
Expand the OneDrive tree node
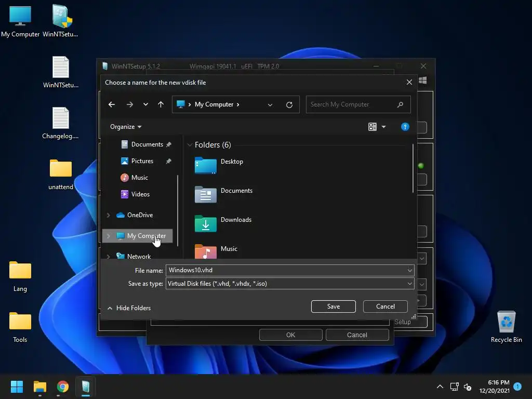click(108, 215)
